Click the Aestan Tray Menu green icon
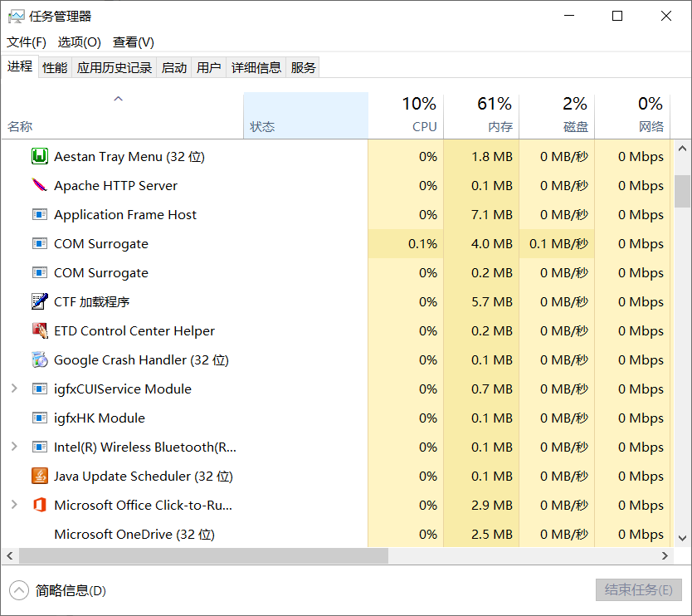The width and height of the screenshot is (692, 616). point(40,156)
